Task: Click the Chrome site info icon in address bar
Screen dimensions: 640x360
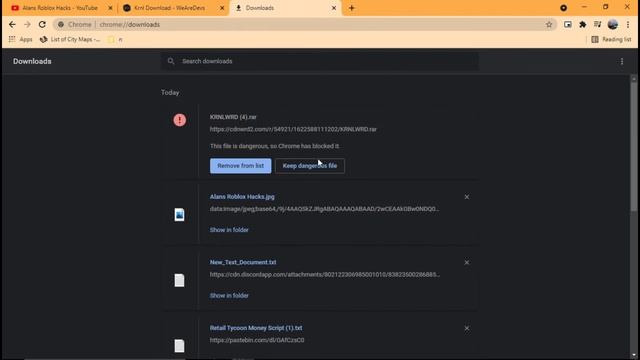Action: pyautogui.click(x=61, y=24)
